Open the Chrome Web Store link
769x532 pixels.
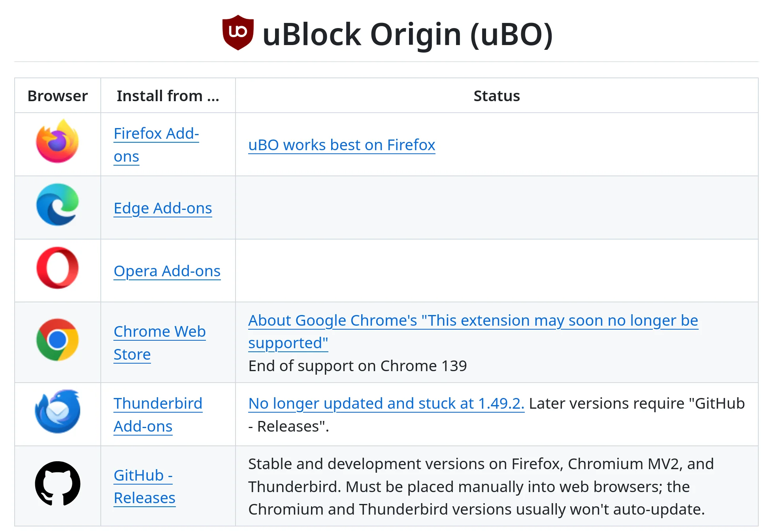160,342
